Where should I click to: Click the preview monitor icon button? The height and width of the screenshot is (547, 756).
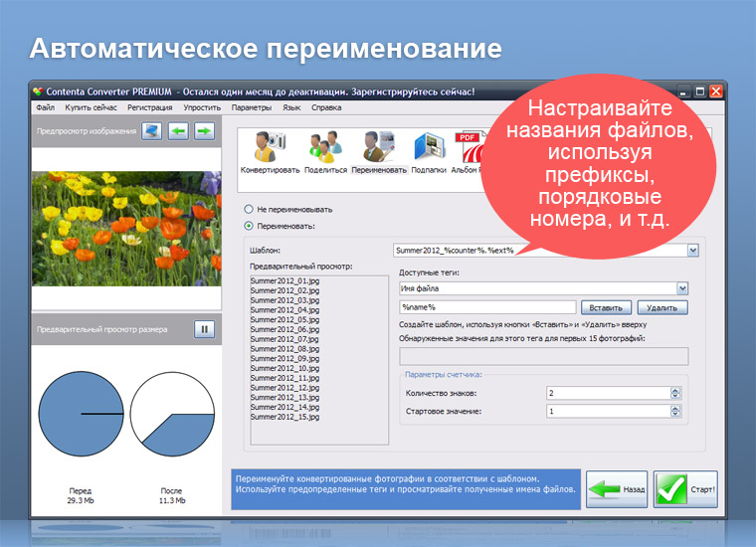point(152,131)
